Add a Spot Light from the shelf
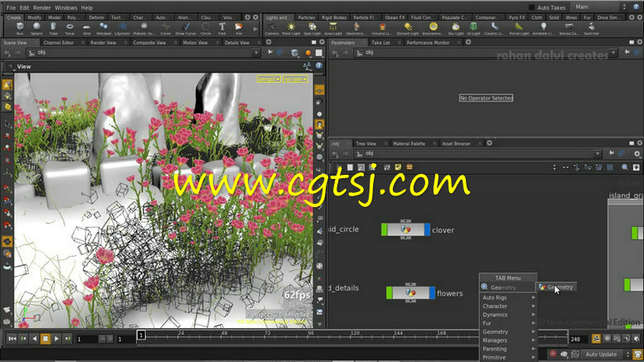Image resolution: width=644 pixels, height=362 pixels. pyautogui.click(x=312, y=28)
